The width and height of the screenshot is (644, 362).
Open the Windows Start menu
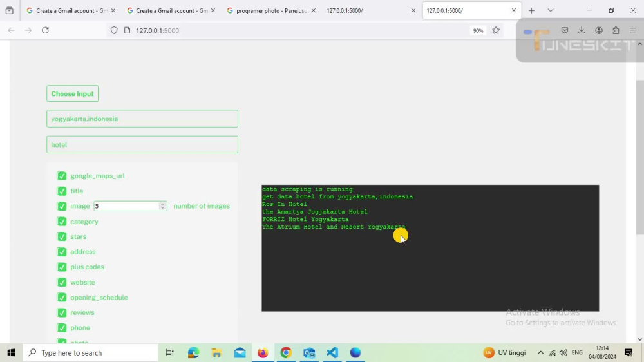pyautogui.click(x=11, y=352)
